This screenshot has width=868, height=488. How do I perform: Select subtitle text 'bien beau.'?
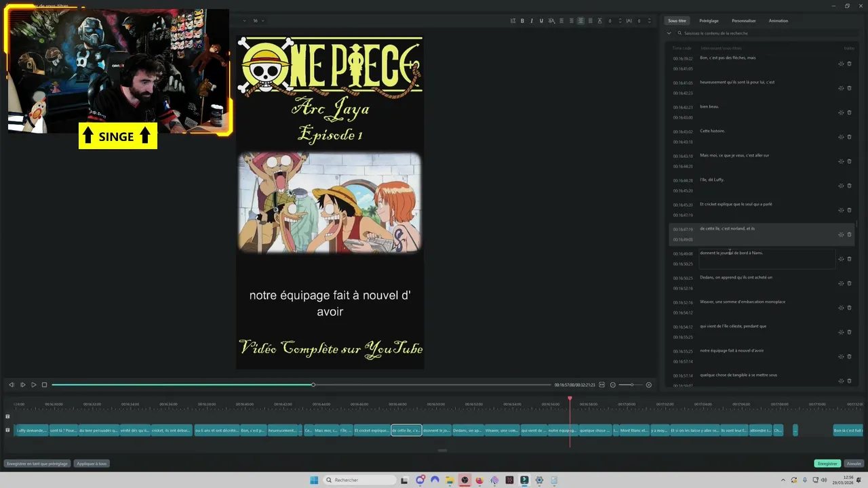click(709, 106)
